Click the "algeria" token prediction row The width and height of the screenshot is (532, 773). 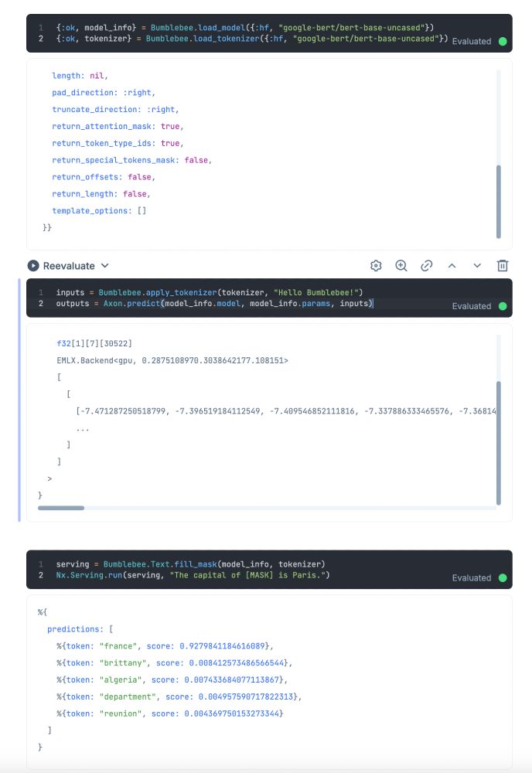click(172, 679)
